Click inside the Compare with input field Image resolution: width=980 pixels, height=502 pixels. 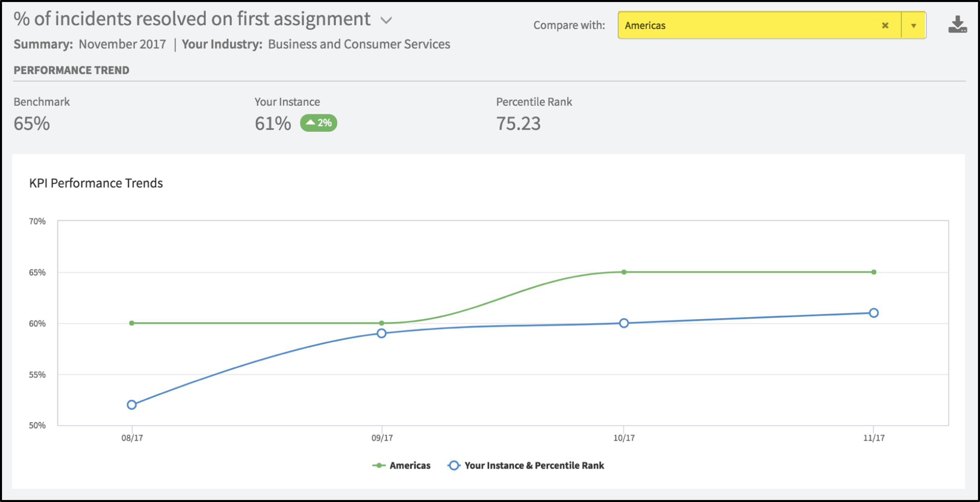point(740,25)
